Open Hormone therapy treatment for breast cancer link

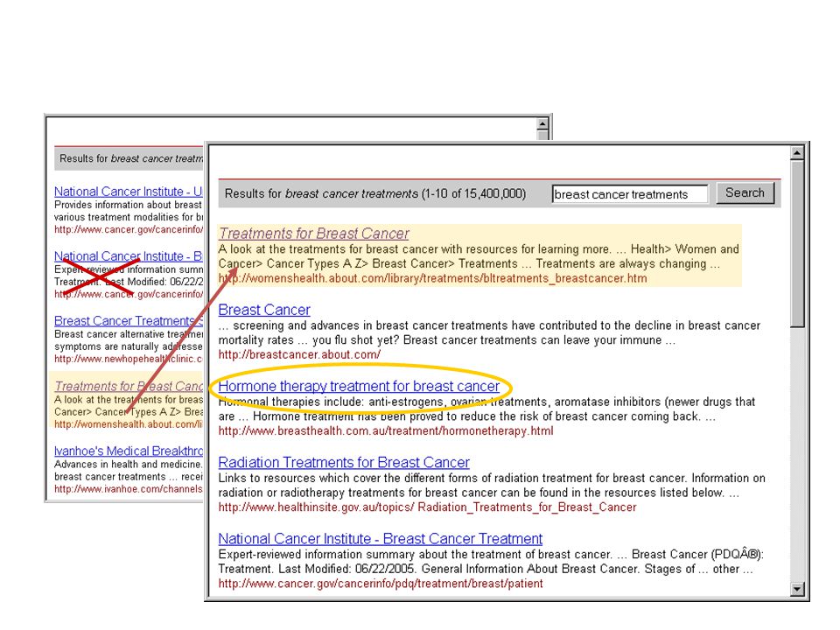click(359, 386)
